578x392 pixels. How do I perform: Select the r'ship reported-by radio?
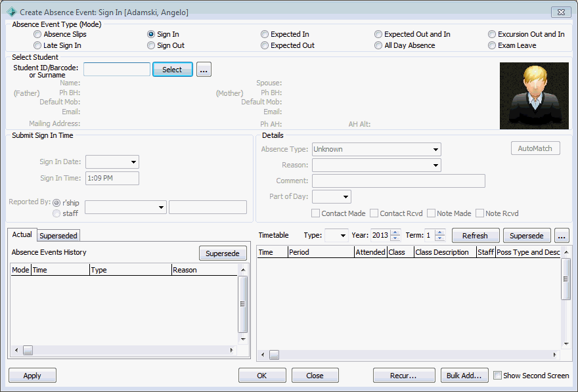56,203
